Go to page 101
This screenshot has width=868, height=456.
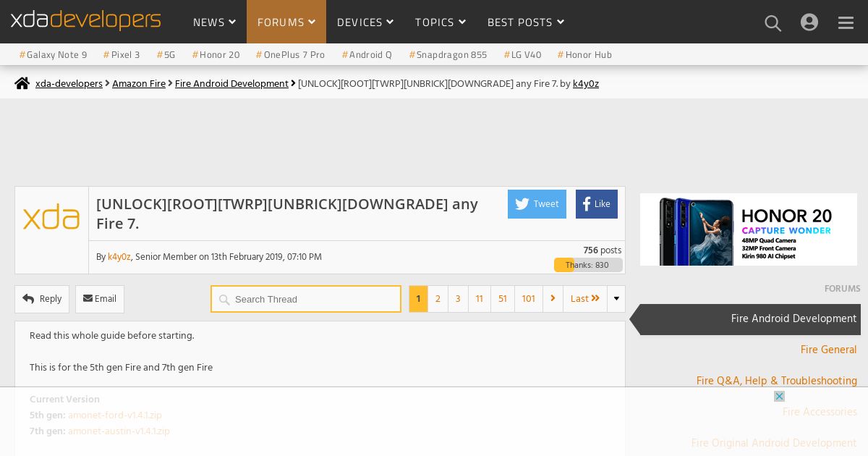tap(529, 299)
